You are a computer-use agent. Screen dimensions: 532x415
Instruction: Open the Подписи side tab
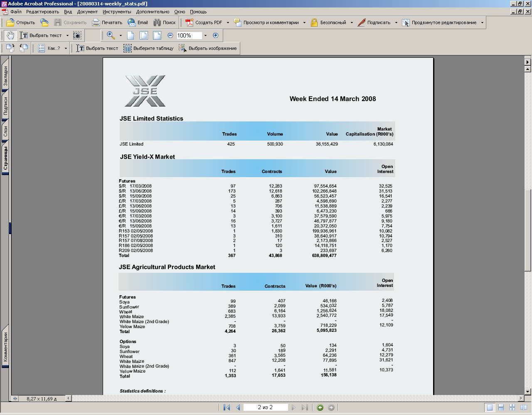click(x=5, y=106)
